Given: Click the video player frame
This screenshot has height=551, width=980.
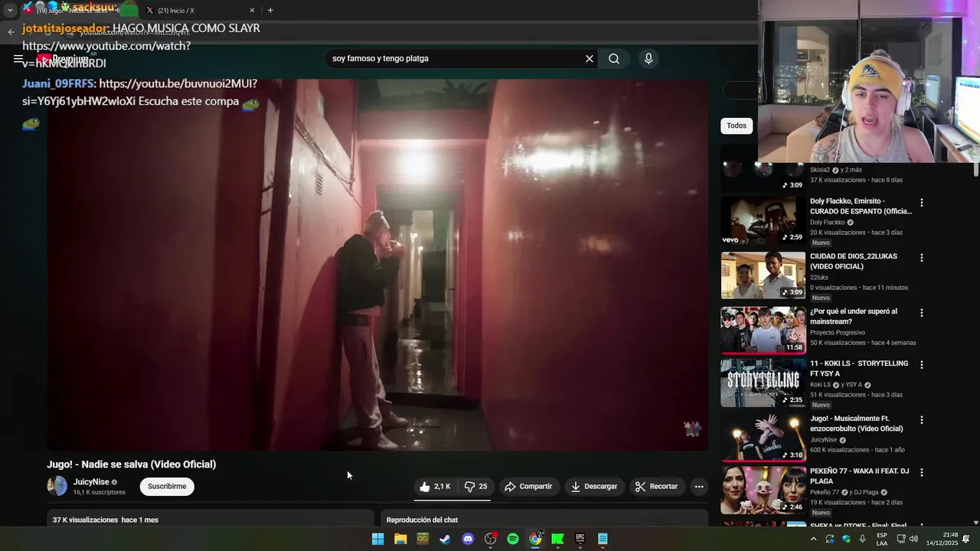Looking at the screenshot, I should (x=377, y=265).
